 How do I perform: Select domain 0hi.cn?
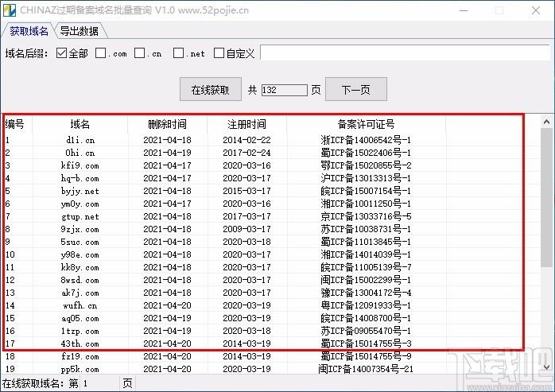[x=80, y=153]
